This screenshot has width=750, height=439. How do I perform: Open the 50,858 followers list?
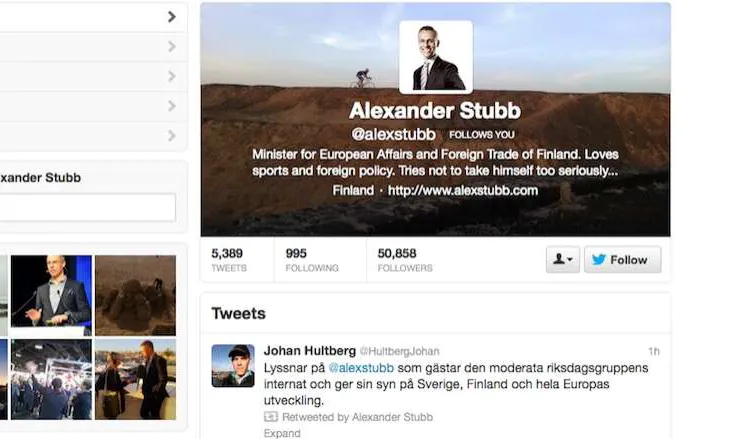(405, 260)
